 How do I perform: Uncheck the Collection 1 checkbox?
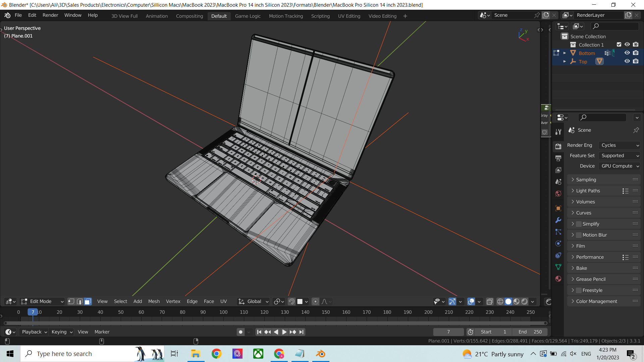click(619, 44)
